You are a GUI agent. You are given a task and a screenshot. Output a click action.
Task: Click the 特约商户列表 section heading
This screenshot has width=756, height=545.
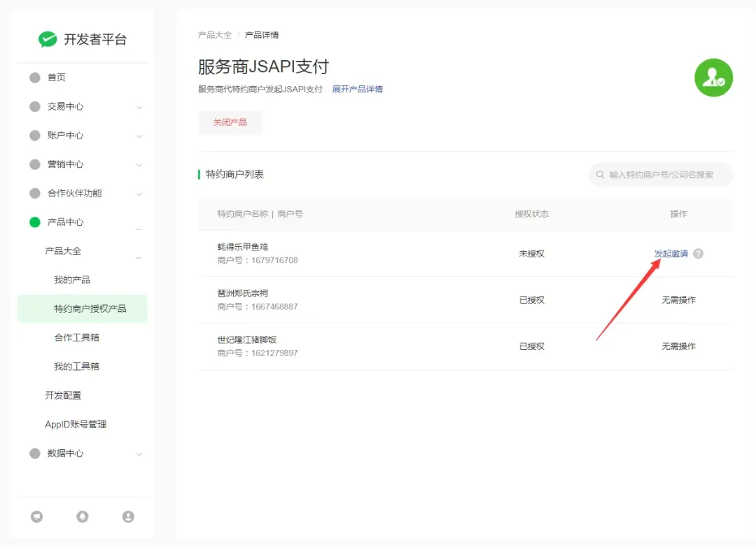point(234,174)
